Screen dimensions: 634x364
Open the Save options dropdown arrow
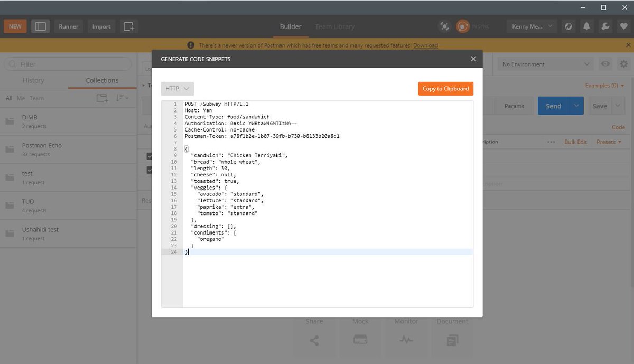click(x=618, y=106)
